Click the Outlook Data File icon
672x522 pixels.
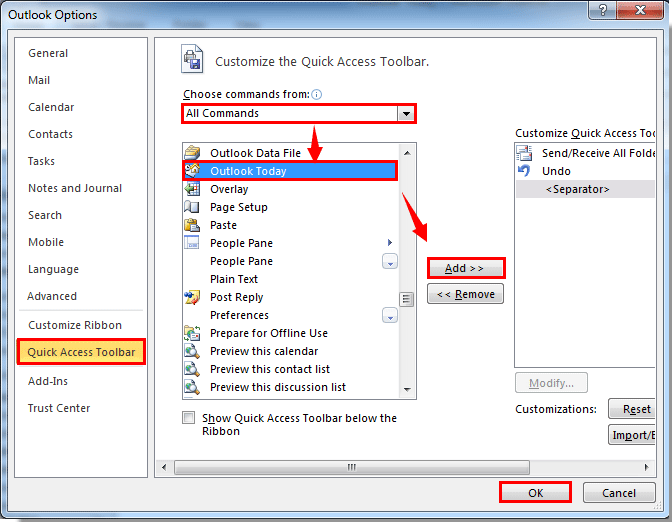192,153
